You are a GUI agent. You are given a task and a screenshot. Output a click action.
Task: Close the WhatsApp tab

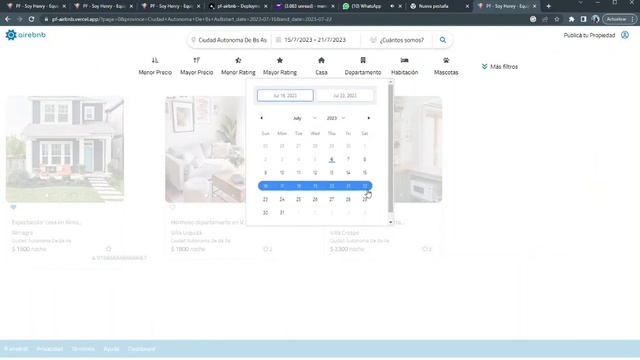pyautogui.click(x=400, y=6)
